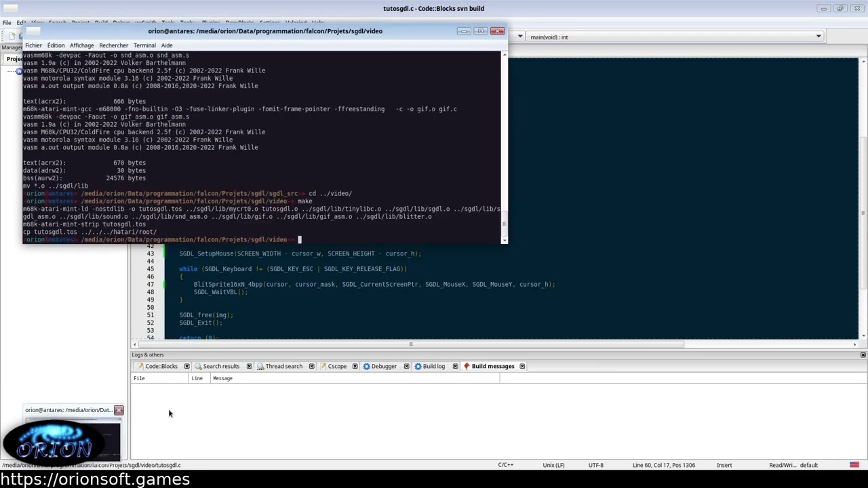Switch to the Code::Blocks log tab
The width and height of the screenshot is (868, 488).
(161, 366)
